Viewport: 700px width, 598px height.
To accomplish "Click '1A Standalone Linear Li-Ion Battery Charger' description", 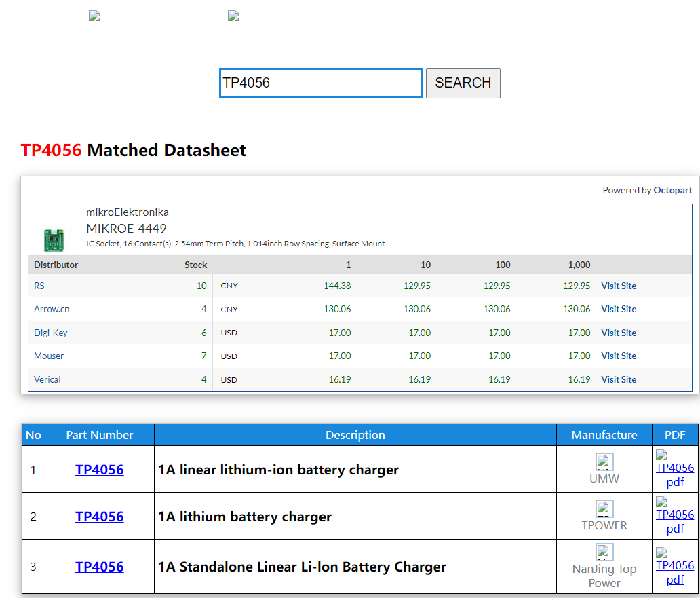I will (303, 567).
